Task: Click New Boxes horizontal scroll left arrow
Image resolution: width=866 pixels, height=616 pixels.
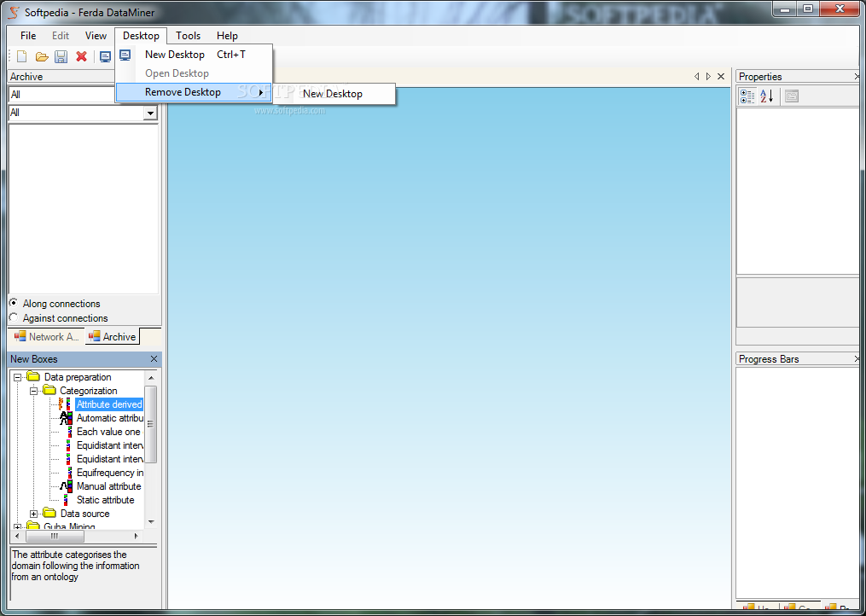Action: 17,536
